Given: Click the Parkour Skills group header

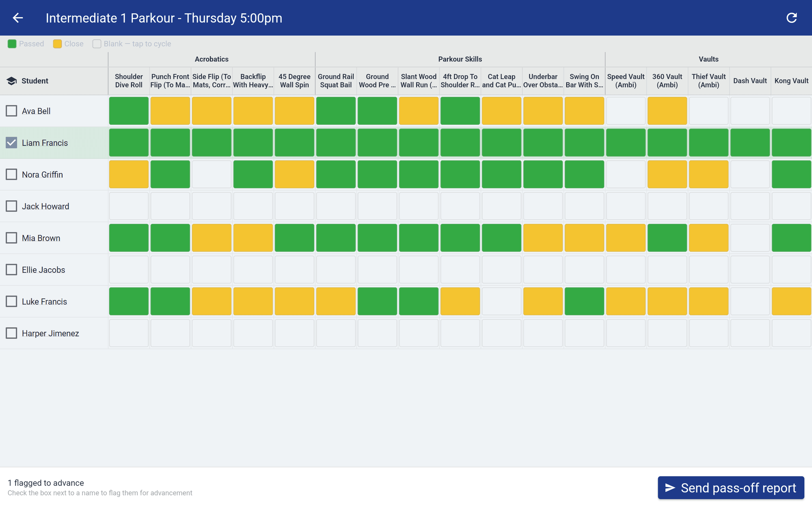Looking at the screenshot, I should tap(460, 59).
